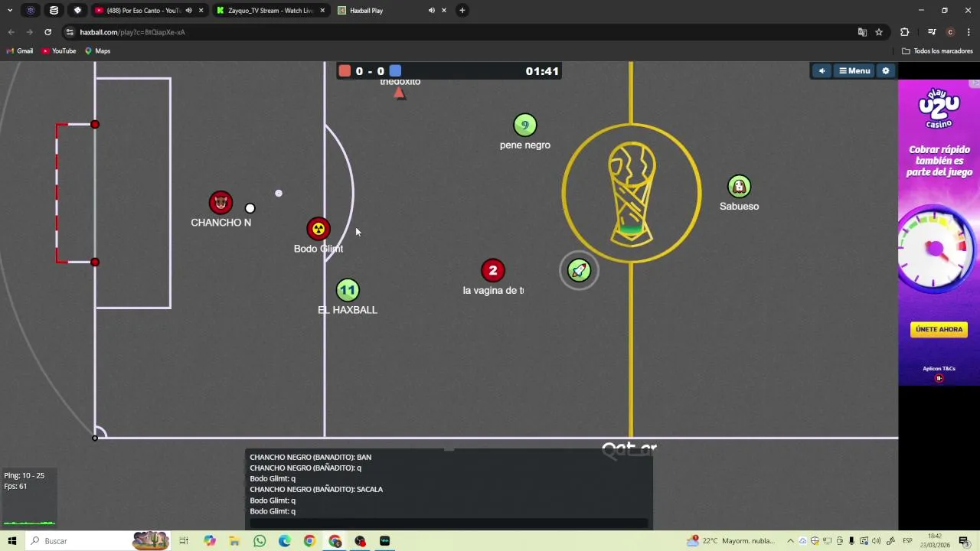This screenshot has width=980, height=551.
Task: Click EL HAXBALL number 11 disc
Action: [348, 290]
